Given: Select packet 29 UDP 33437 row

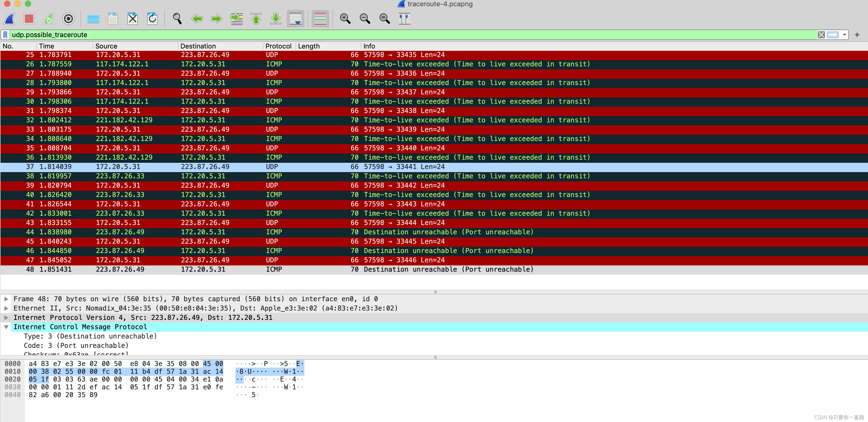Looking at the screenshot, I should pos(434,92).
